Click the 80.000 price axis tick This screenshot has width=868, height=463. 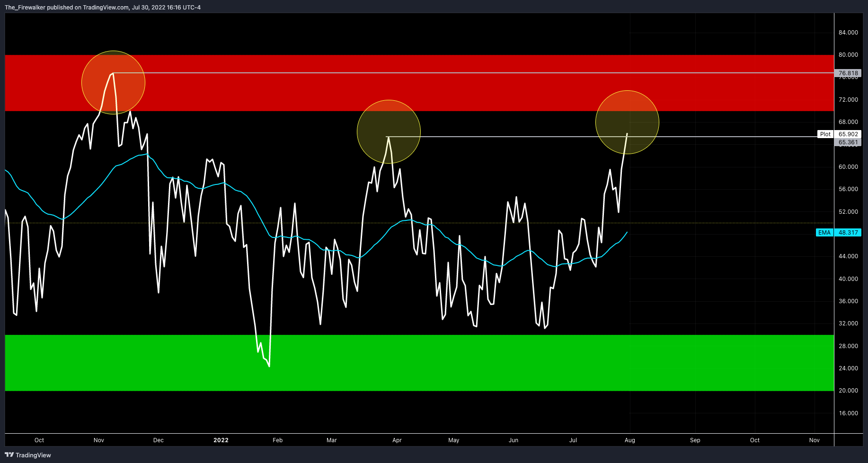[x=848, y=55]
